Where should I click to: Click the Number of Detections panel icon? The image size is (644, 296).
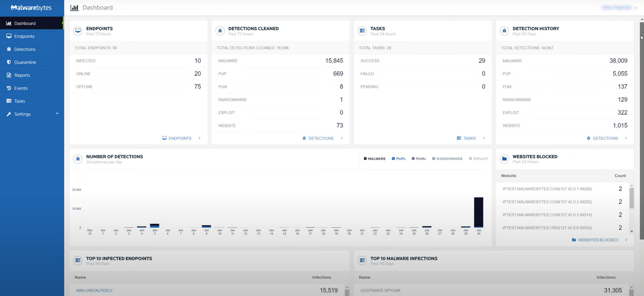pos(77,159)
